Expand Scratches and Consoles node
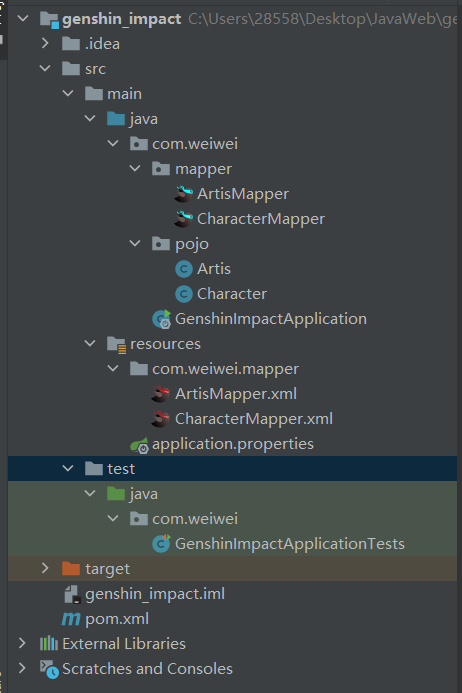 23,668
